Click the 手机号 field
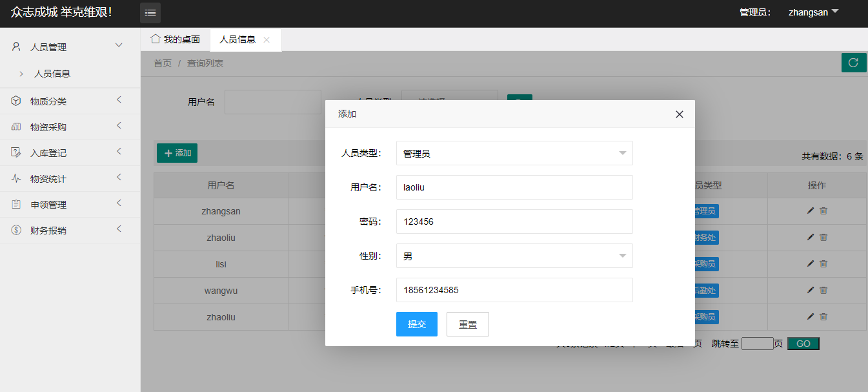This screenshot has width=868, height=392. coord(514,290)
